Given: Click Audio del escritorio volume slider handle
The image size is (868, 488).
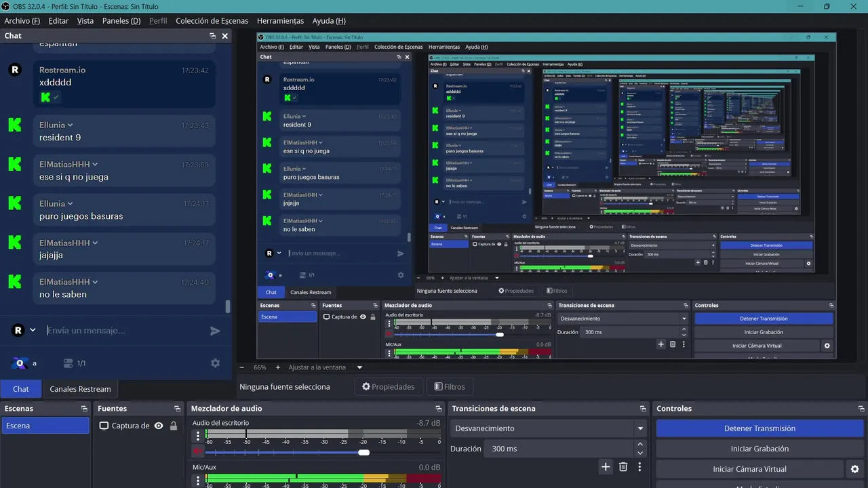Looking at the screenshot, I should (363, 452).
